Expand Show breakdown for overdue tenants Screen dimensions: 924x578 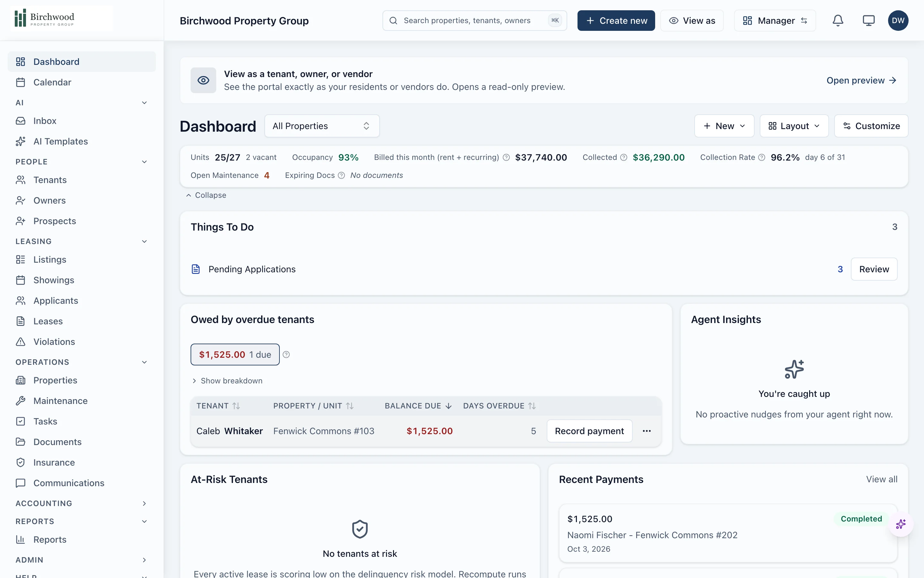point(227,381)
